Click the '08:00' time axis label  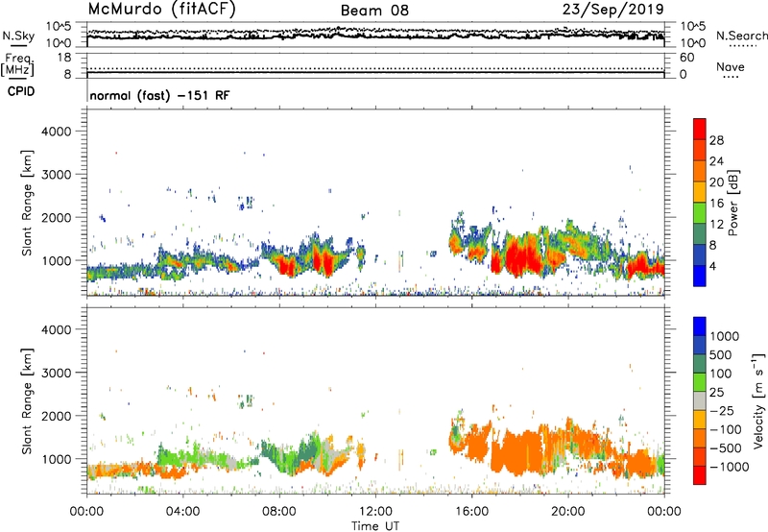[x=279, y=512]
